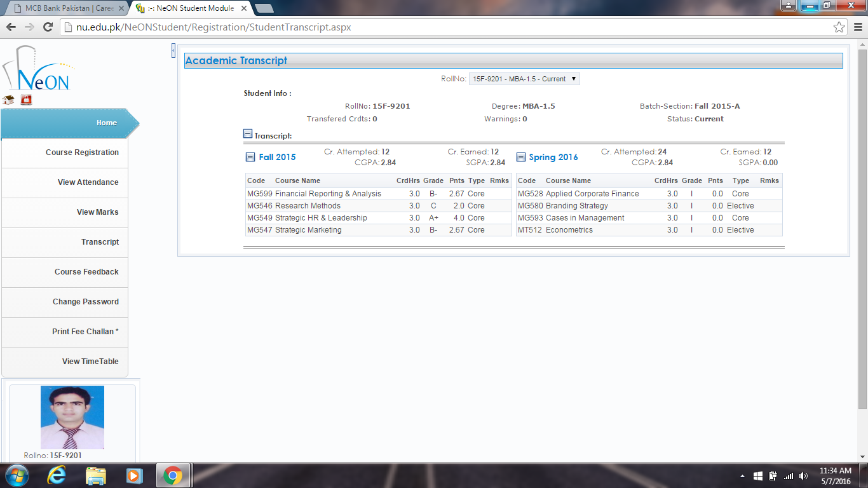Click the browser reload page icon
868x488 pixels.
pos(48,27)
